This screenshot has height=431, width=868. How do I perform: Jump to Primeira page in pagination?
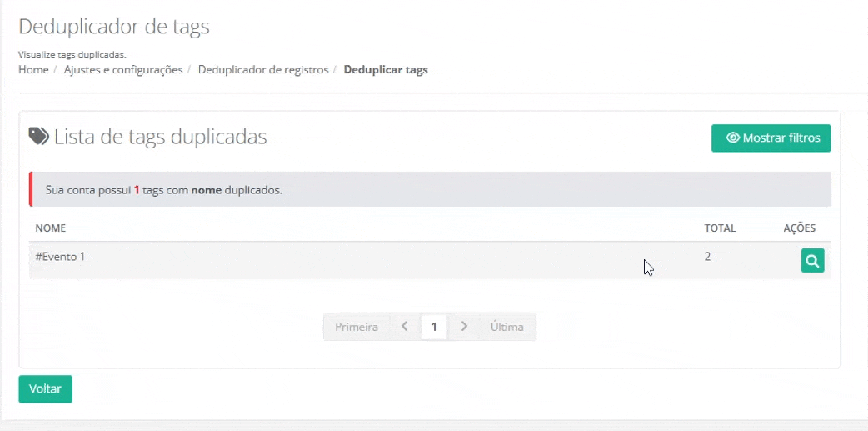point(357,327)
